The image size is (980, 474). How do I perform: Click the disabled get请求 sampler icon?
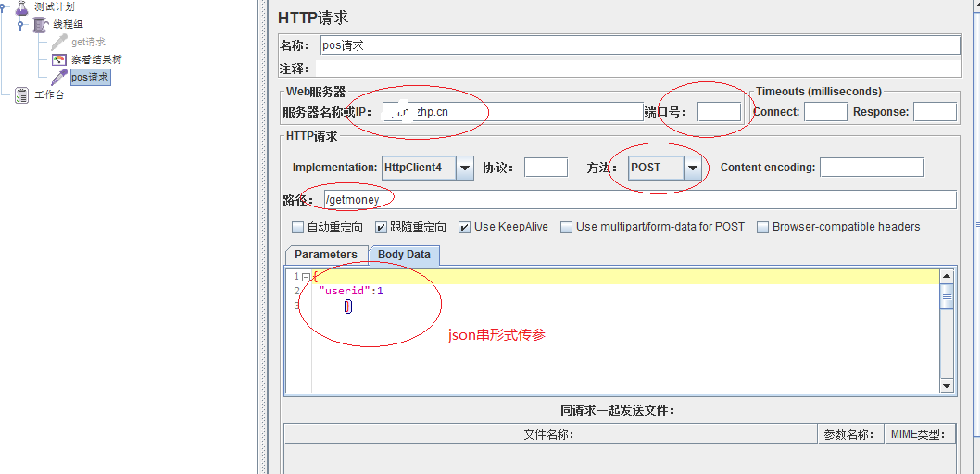tap(59, 42)
